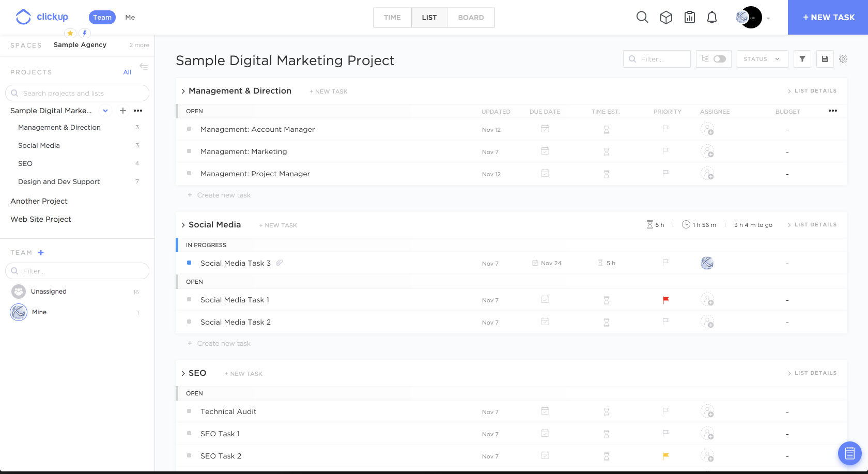Switch to the TIME view tab
Image resolution: width=868 pixels, height=474 pixels.
[x=392, y=18]
